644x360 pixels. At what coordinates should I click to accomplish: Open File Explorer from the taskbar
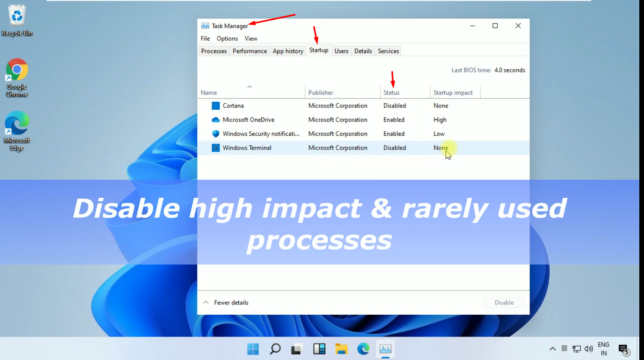click(x=341, y=349)
